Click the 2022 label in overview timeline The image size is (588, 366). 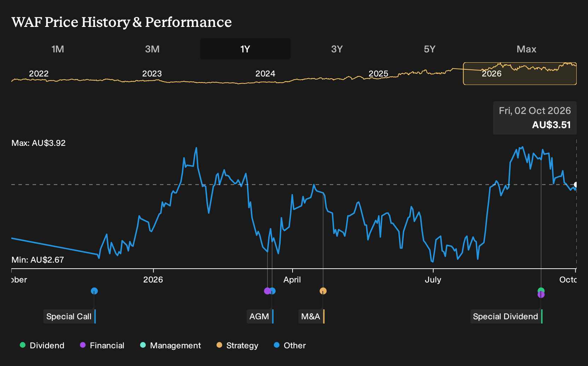(39, 74)
